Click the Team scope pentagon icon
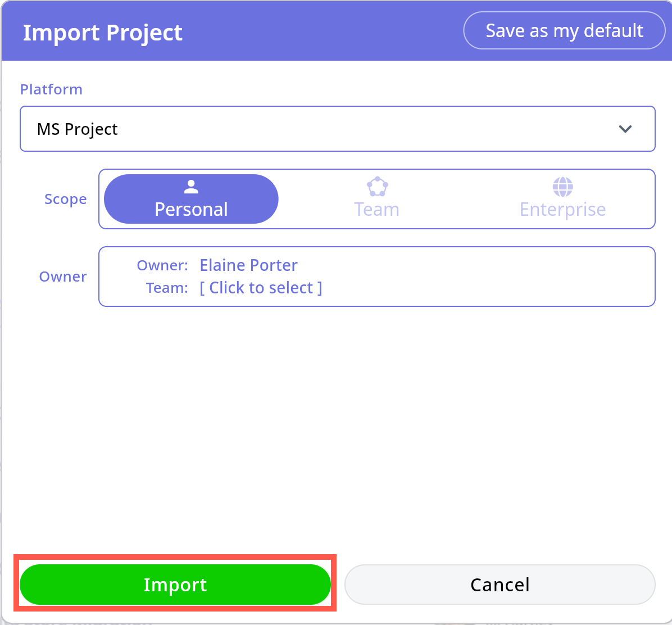672x625 pixels. click(377, 186)
